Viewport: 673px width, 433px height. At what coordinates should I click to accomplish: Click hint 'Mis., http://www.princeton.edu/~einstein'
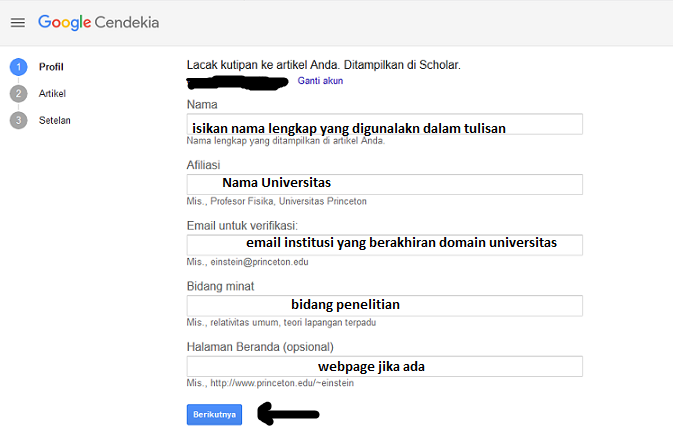tap(270, 383)
